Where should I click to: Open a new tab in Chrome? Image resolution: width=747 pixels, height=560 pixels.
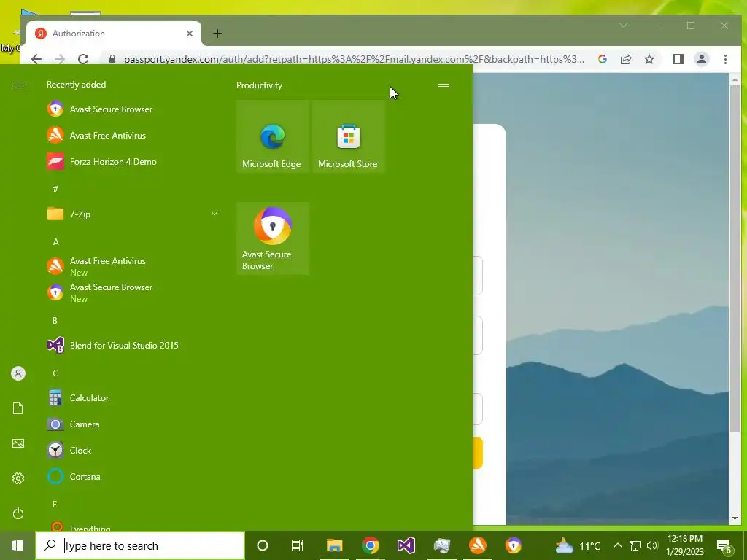pyautogui.click(x=217, y=34)
